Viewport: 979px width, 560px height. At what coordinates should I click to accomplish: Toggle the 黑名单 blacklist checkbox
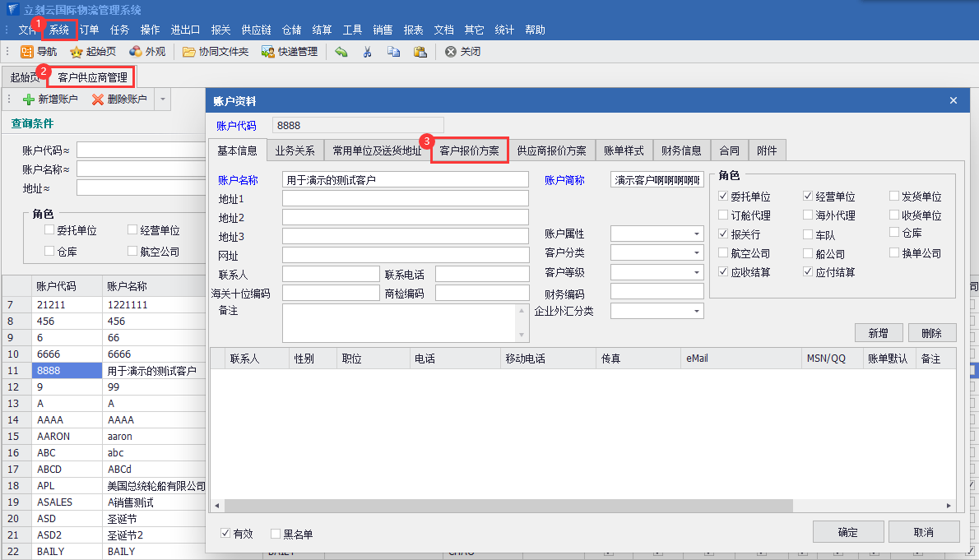point(276,534)
